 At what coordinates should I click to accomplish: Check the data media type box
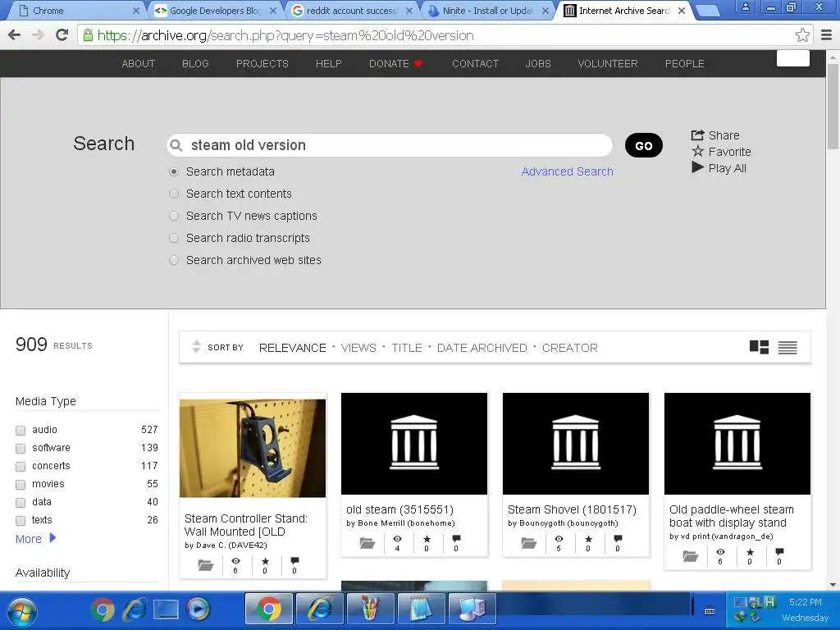tap(21, 503)
